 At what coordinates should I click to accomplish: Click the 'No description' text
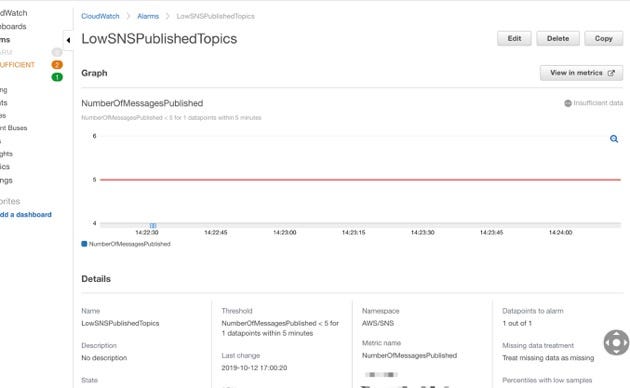[104, 358]
